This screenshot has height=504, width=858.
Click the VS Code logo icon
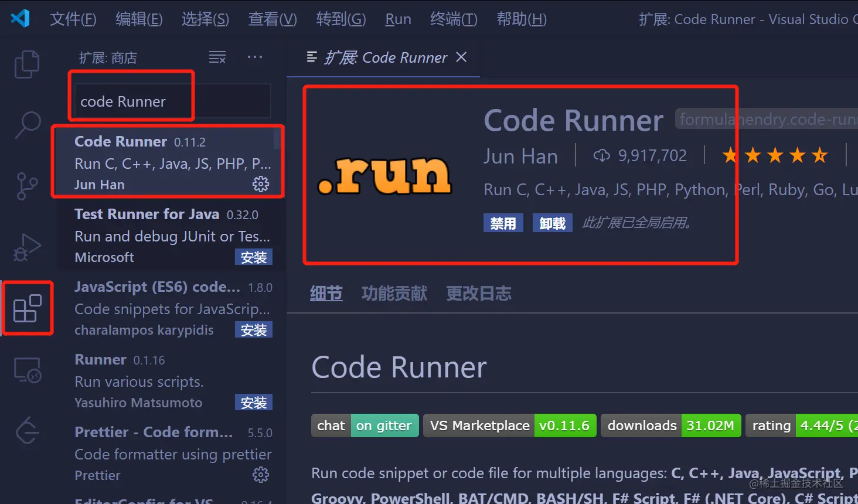tap(20, 18)
